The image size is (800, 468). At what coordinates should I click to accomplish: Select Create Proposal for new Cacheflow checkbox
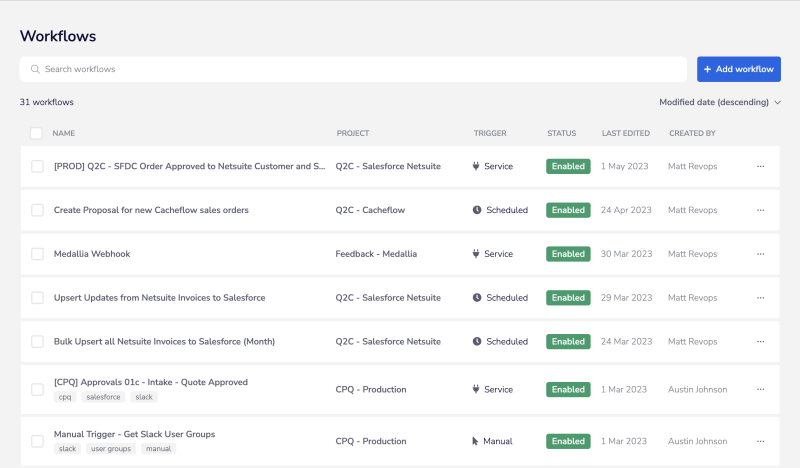coord(37,210)
